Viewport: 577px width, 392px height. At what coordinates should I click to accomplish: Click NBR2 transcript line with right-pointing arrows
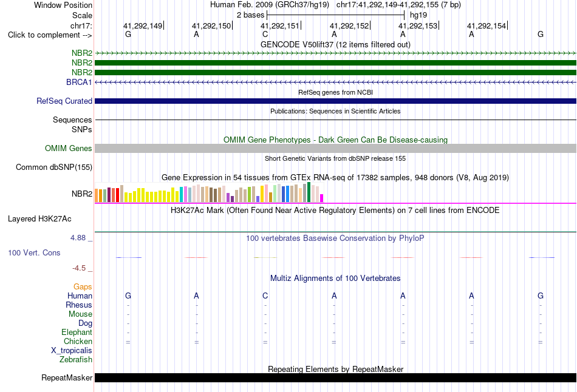pos(335,53)
